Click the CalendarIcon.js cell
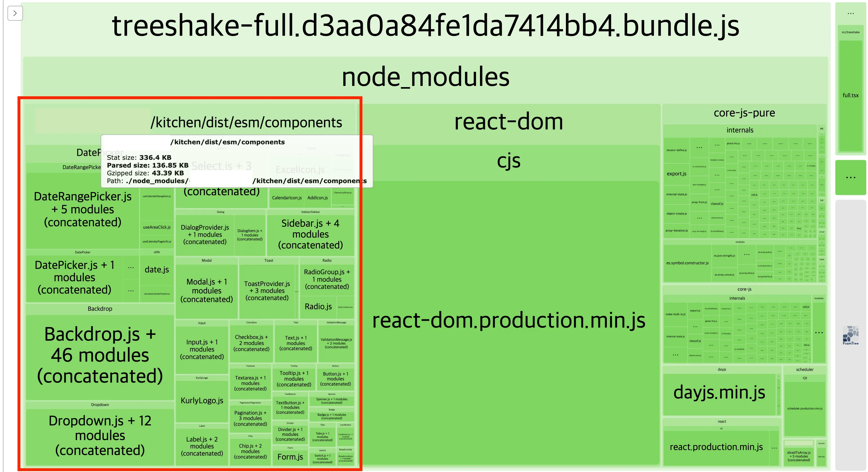This screenshot has width=868, height=472. pos(287,198)
